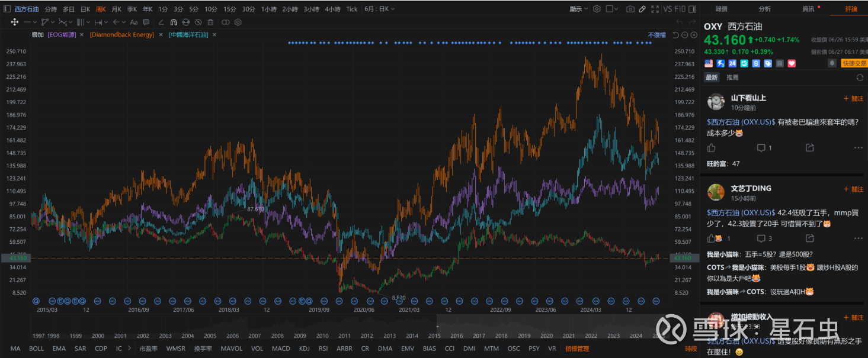The height and width of the screenshot is (358, 868).
Task: Toggle the 不復權 price adjustment setting
Action: point(656,35)
